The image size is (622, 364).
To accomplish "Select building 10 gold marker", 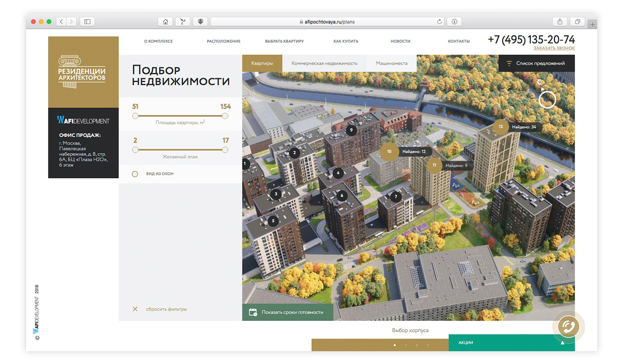I will pos(389,151).
